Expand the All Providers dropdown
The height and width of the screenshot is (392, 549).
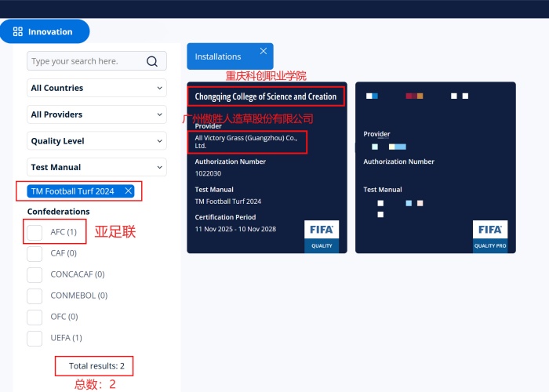96,114
